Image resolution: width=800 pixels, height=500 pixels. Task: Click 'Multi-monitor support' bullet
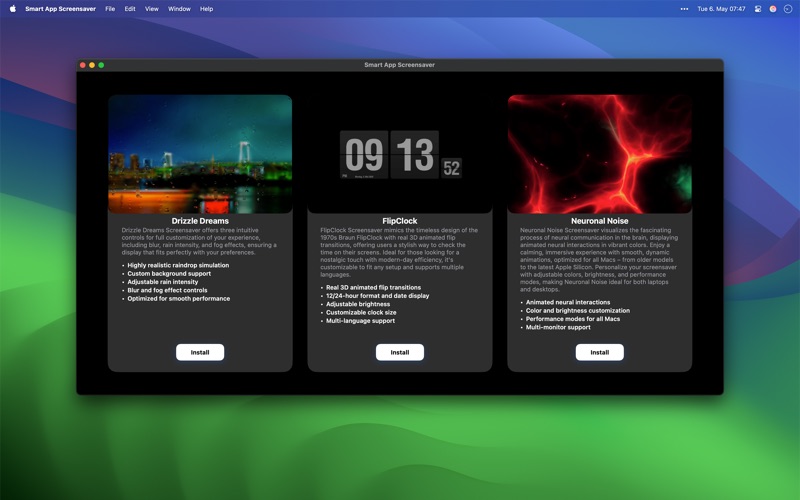coord(558,327)
